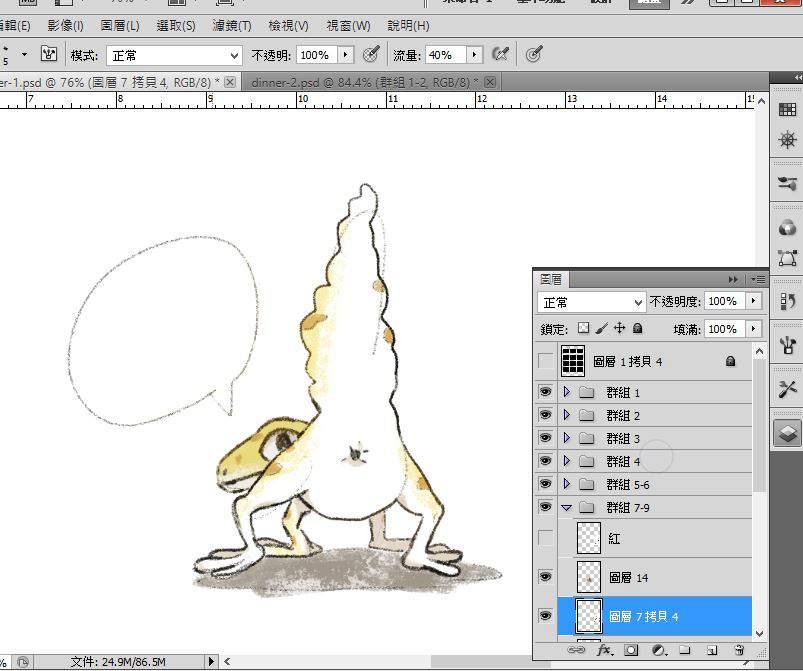
Task: Click the lock transparent pixels icon
Action: (x=584, y=328)
